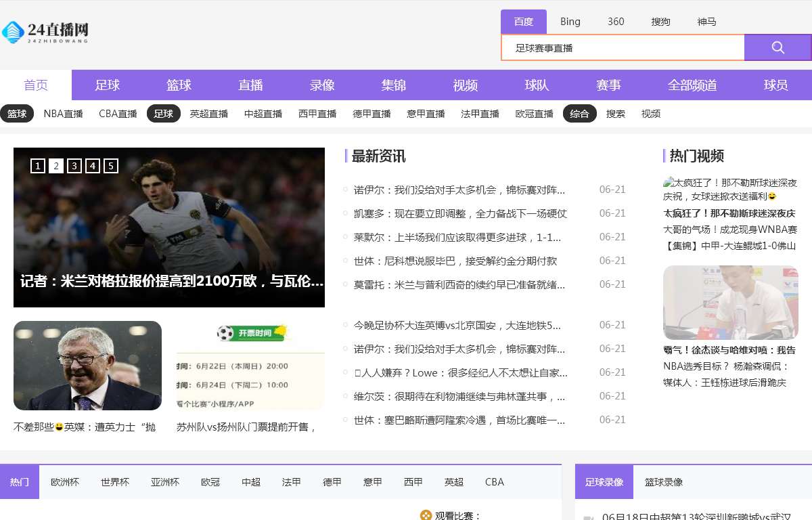Open 全部频道 in the navigation bar
This screenshot has height=520, width=812.
tap(692, 85)
